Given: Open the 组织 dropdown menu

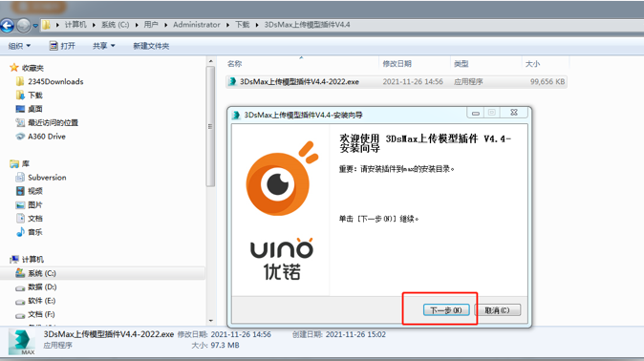Looking at the screenshot, I should (x=19, y=46).
